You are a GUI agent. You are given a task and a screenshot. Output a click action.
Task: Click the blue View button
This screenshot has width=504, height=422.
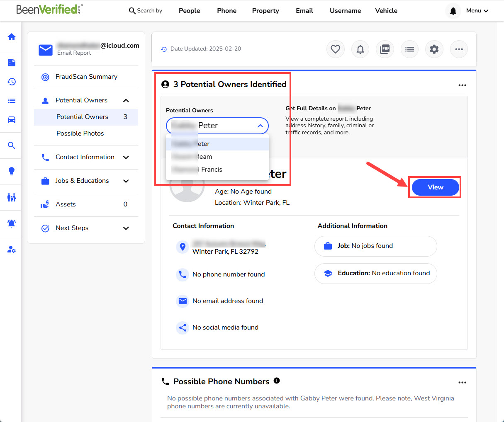click(x=436, y=187)
